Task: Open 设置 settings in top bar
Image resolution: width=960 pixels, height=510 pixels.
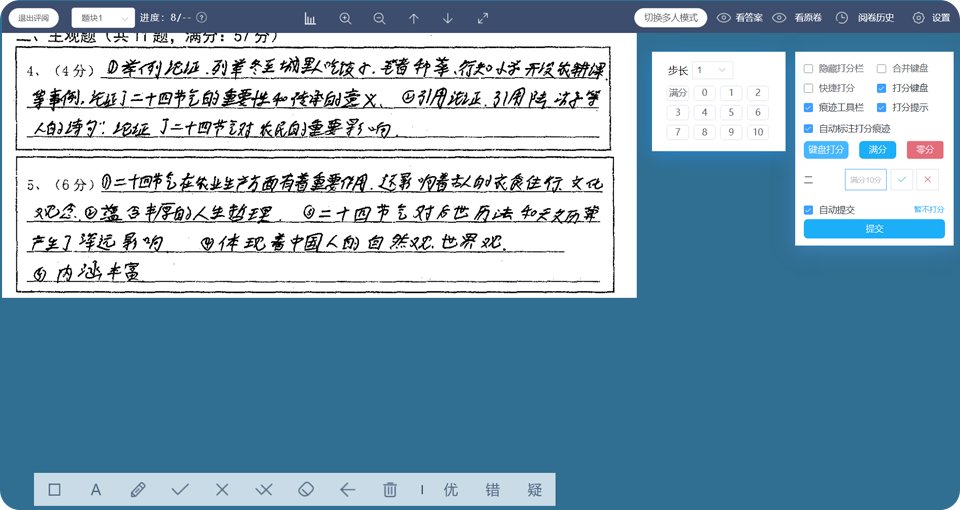Action: click(931, 18)
